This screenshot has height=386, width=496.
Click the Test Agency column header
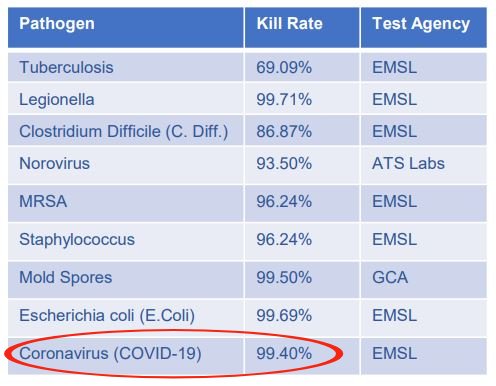(424, 27)
